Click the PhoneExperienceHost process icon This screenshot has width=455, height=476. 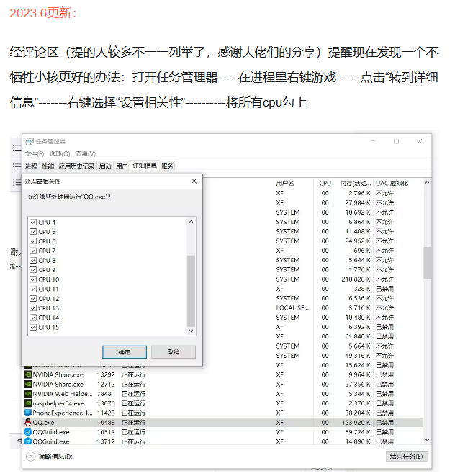[x=28, y=413]
